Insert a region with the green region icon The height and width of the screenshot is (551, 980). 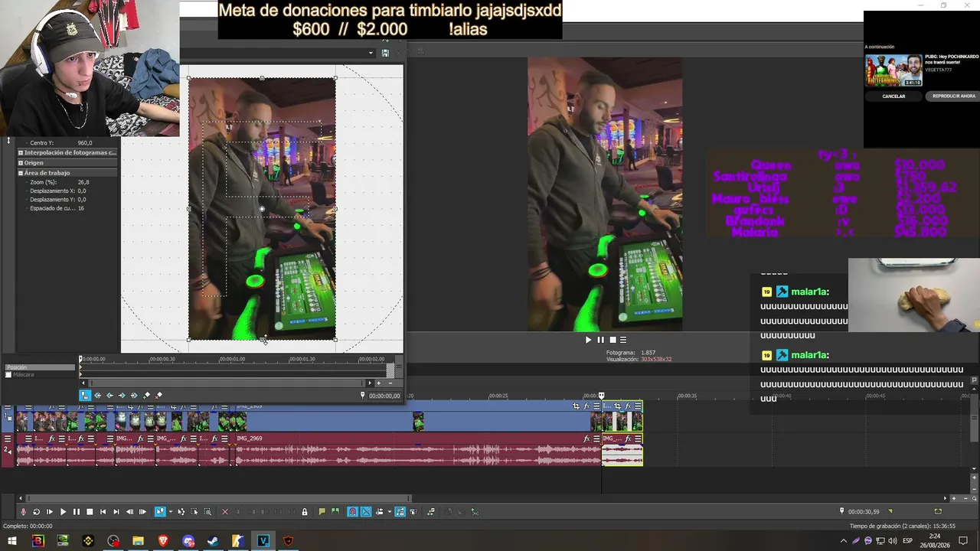pos(335,512)
